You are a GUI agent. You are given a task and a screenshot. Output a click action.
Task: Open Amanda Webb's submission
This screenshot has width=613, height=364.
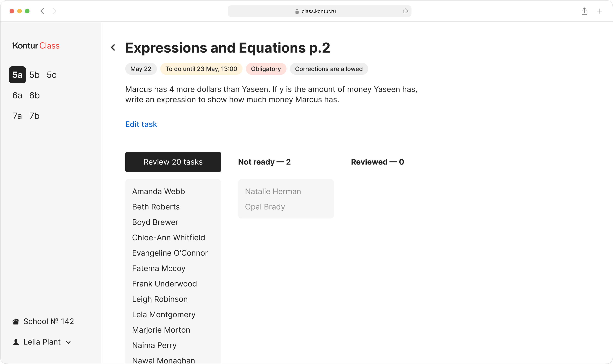click(x=158, y=191)
